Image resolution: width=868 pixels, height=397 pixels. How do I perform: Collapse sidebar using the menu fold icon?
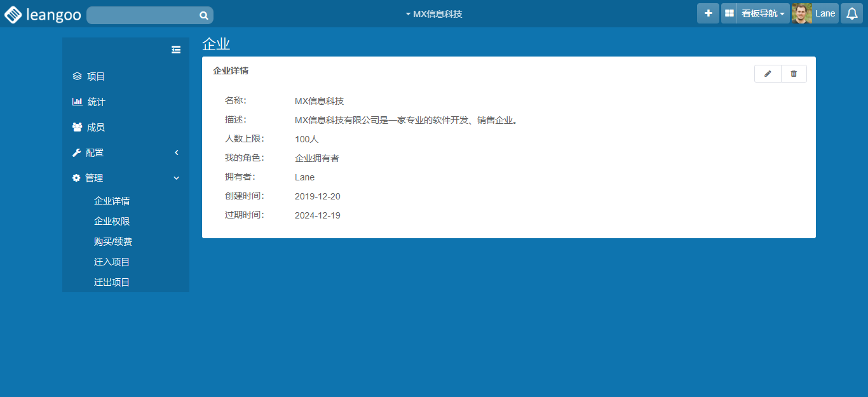(176, 50)
